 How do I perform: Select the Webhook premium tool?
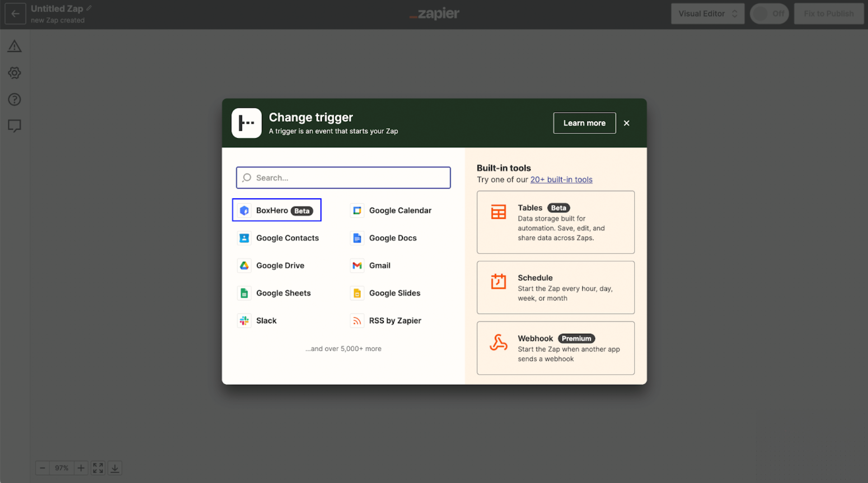coord(555,348)
